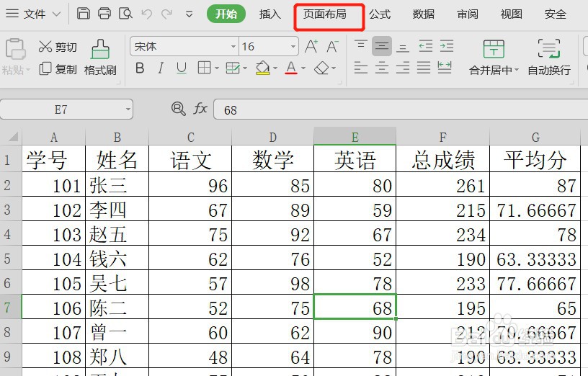Click cell with 张三
Screen dimensions: 588x376
pos(117,185)
